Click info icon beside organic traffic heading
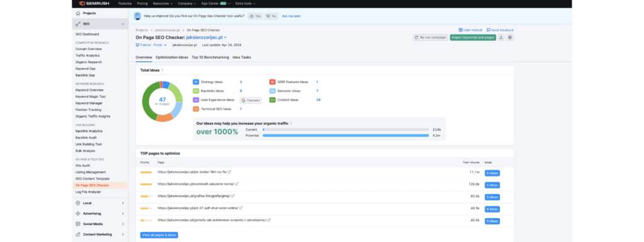Image resolution: width=644 pixels, height=242 pixels. click(x=292, y=123)
